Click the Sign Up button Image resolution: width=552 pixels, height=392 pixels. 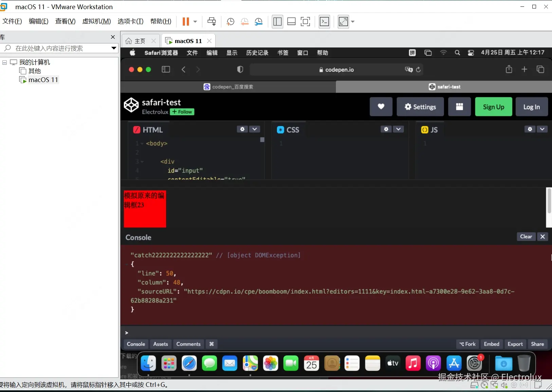[x=494, y=107]
